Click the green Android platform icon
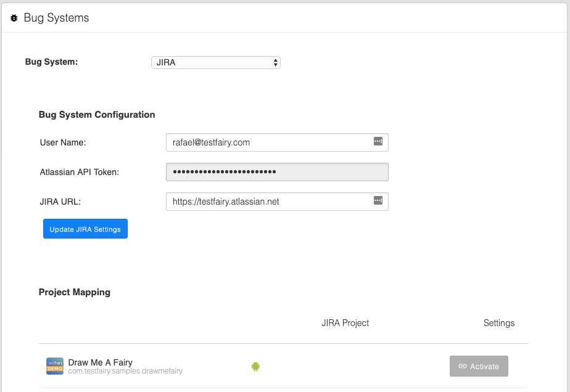570x392 pixels. tap(255, 367)
